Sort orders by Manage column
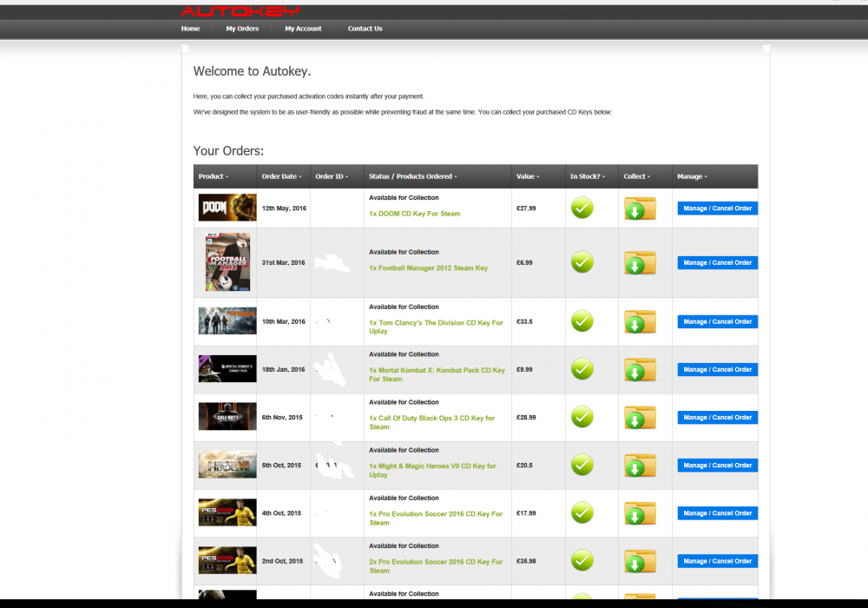 pos(692,176)
